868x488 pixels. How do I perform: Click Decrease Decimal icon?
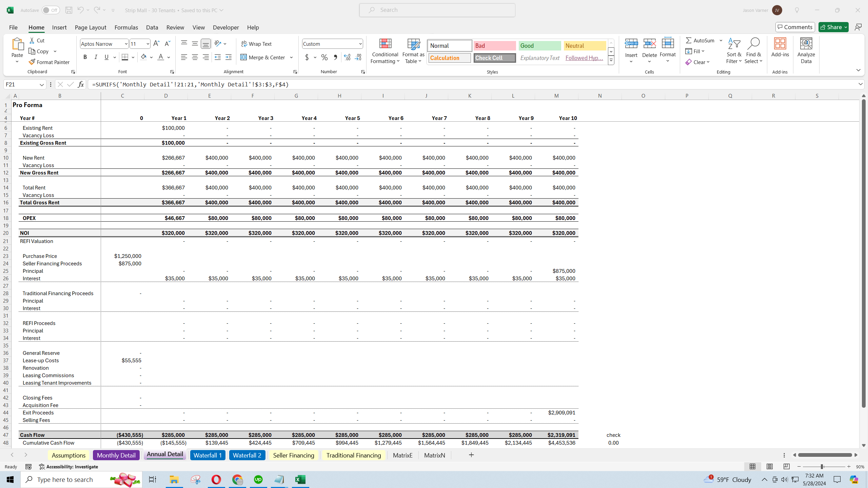[358, 57]
